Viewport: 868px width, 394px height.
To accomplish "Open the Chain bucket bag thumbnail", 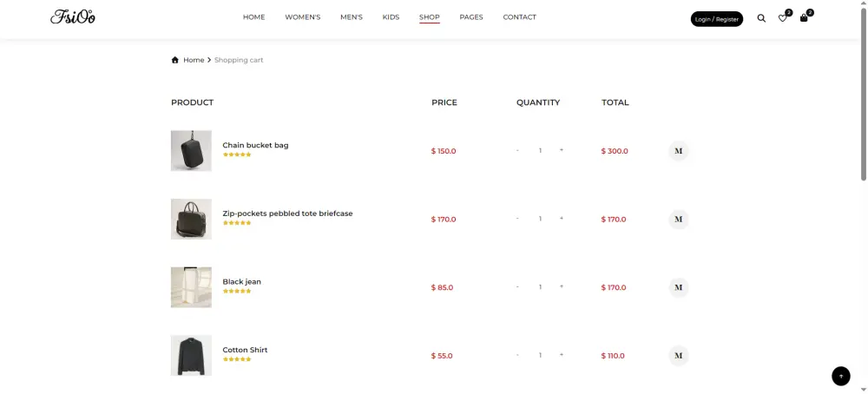I will (191, 151).
